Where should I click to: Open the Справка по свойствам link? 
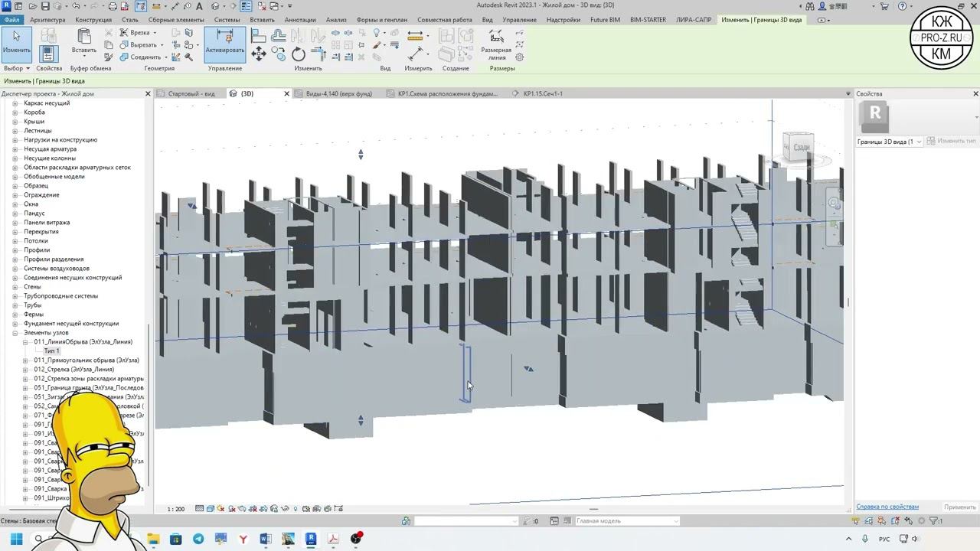(x=887, y=507)
